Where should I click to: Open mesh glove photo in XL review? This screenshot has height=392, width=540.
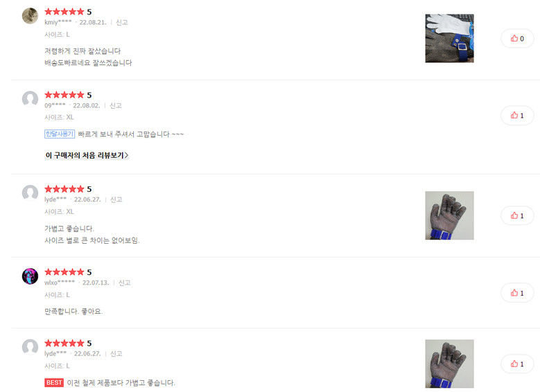(449, 215)
